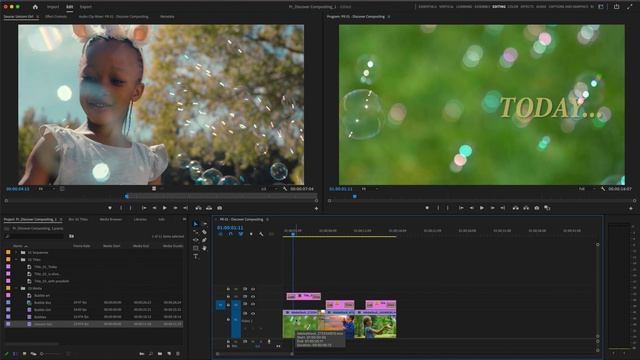The height and width of the screenshot is (360, 640).
Task: Click Lift button in Program monitor
Action: coord(516,208)
